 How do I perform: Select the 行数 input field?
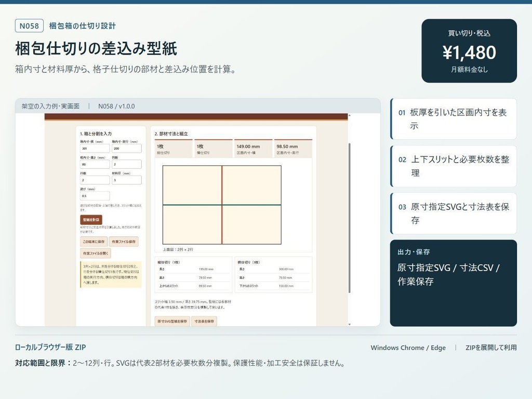tap(95, 180)
